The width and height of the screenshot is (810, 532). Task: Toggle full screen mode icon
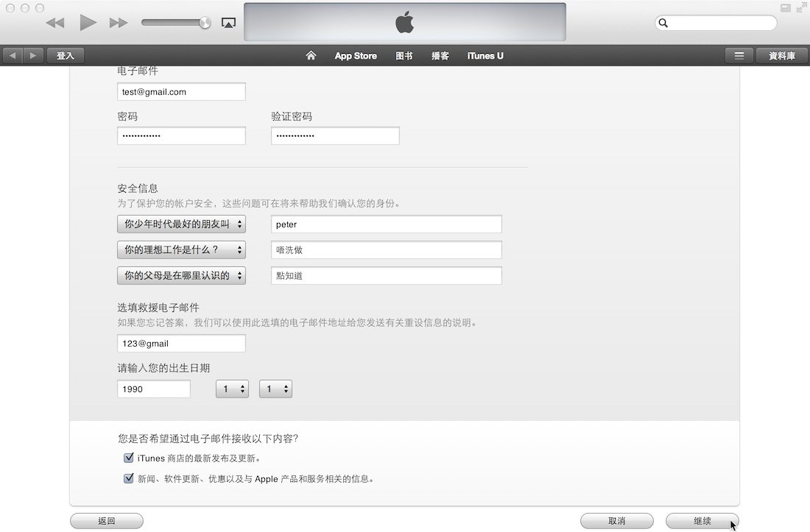tap(801, 8)
